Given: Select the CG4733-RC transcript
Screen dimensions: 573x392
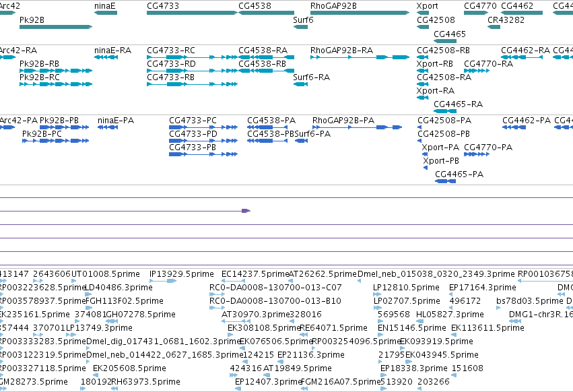Looking at the screenshot, I should point(192,57).
